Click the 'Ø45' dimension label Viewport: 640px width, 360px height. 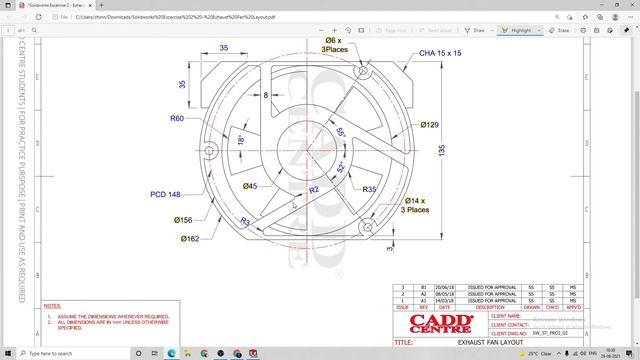click(x=250, y=186)
